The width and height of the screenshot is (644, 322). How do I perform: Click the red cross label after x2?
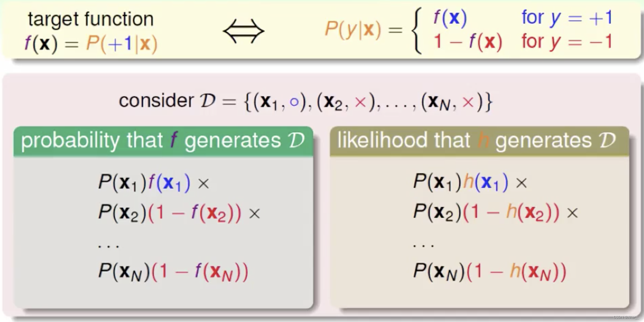(360, 102)
